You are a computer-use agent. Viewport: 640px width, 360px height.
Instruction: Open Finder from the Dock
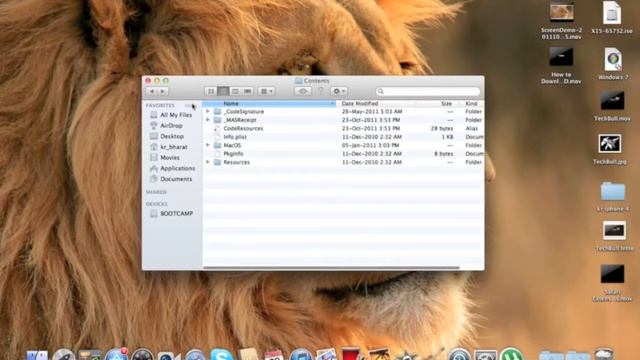(38, 355)
